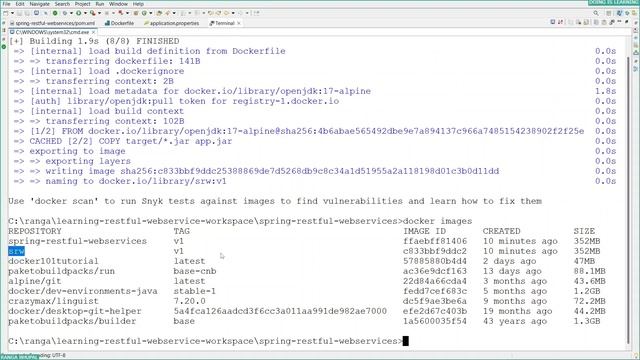Image resolution: width=640 pixels, height=360 pixels.
Task: Click the New file toolbar icon
Action: 6,13
